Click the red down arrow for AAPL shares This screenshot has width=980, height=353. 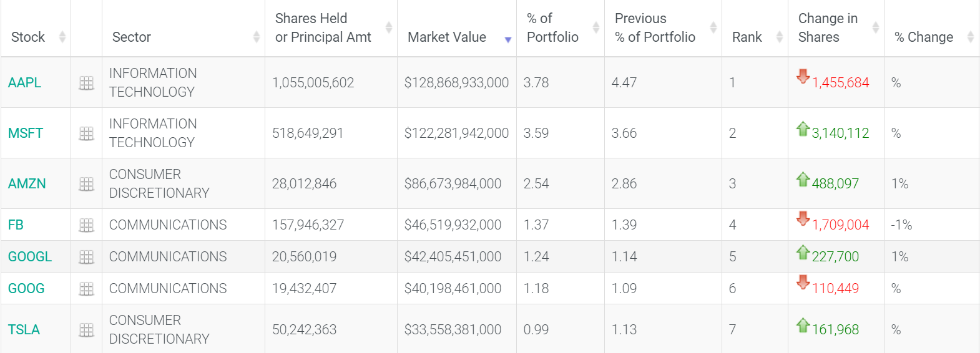(x=803, y=77)
